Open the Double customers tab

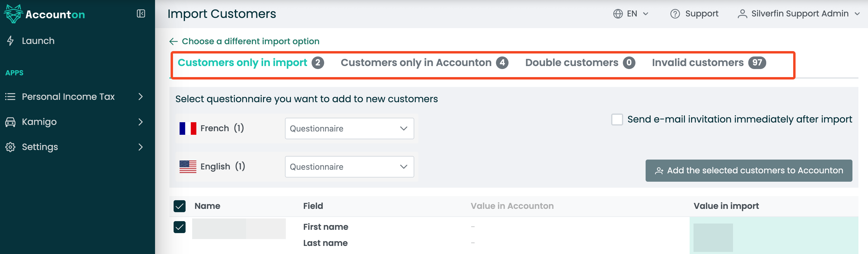tap(580, 63)
